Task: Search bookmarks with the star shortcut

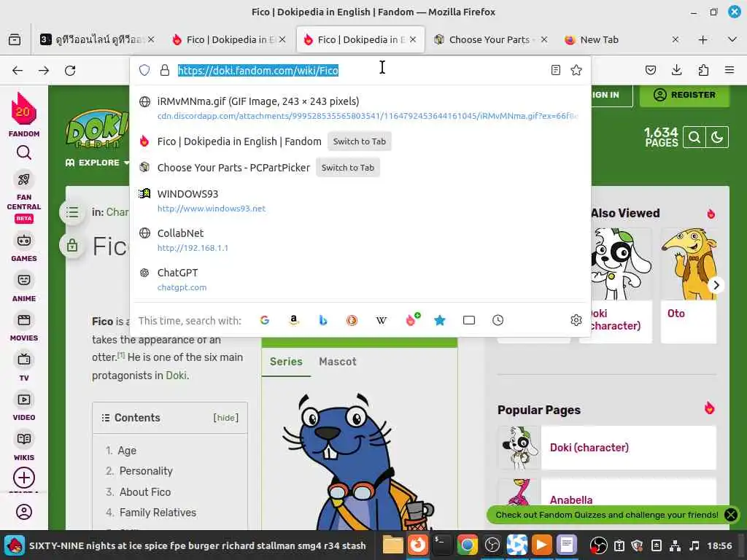Action: [x=440, y=321]
